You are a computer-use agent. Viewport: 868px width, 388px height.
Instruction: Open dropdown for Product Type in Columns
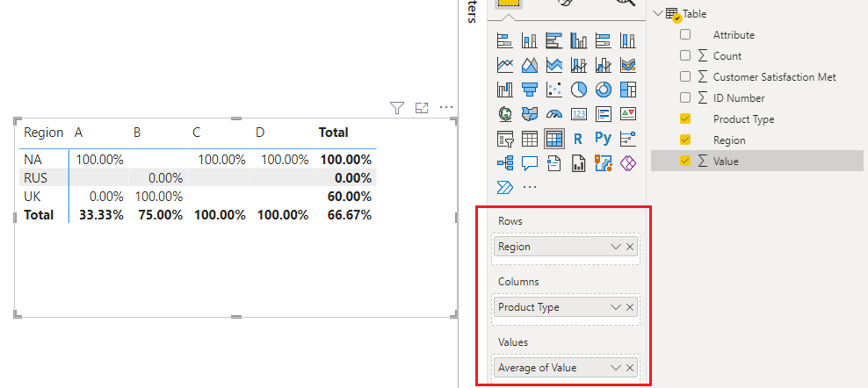[615, 307]
